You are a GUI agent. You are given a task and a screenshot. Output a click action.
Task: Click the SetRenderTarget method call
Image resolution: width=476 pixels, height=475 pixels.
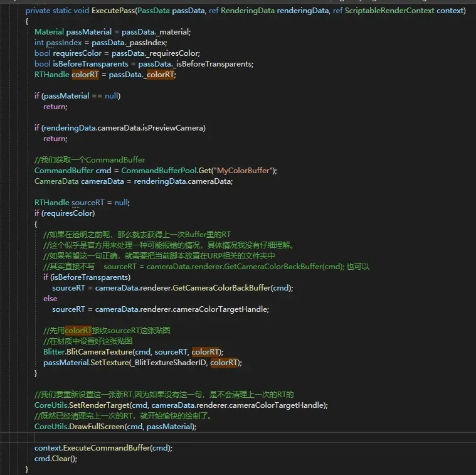(100, 405)
